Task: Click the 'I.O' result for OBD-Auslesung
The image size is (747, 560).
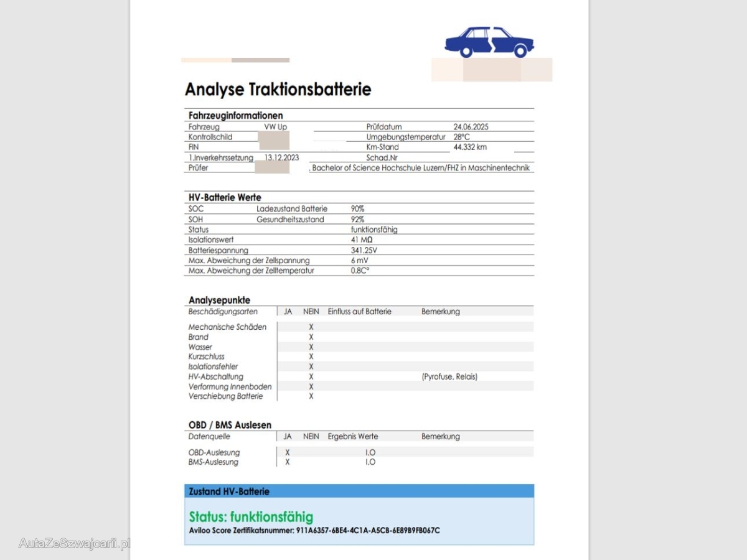Action: (370, 453)
